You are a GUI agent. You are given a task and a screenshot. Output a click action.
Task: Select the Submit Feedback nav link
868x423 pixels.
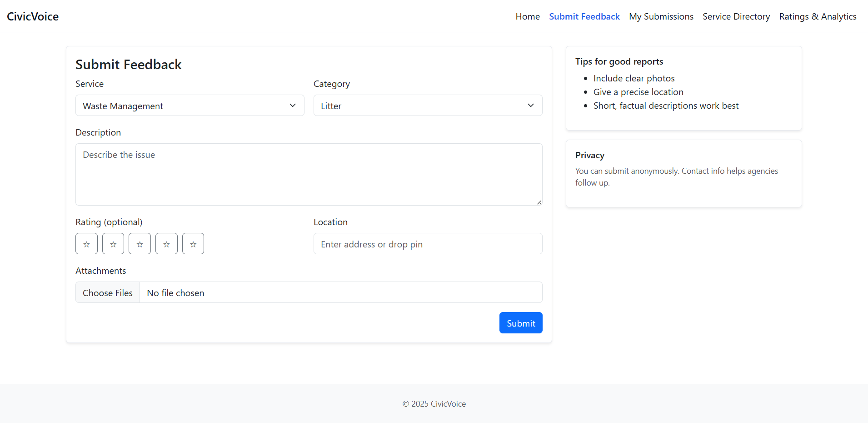[584, 16]
